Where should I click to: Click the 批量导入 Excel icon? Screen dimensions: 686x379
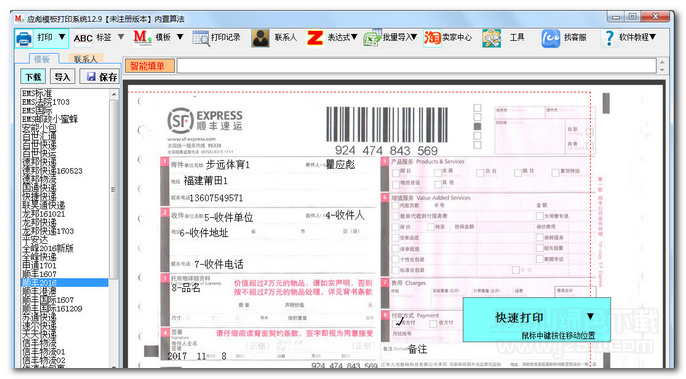pyautogui.click(x=372, y=38)
